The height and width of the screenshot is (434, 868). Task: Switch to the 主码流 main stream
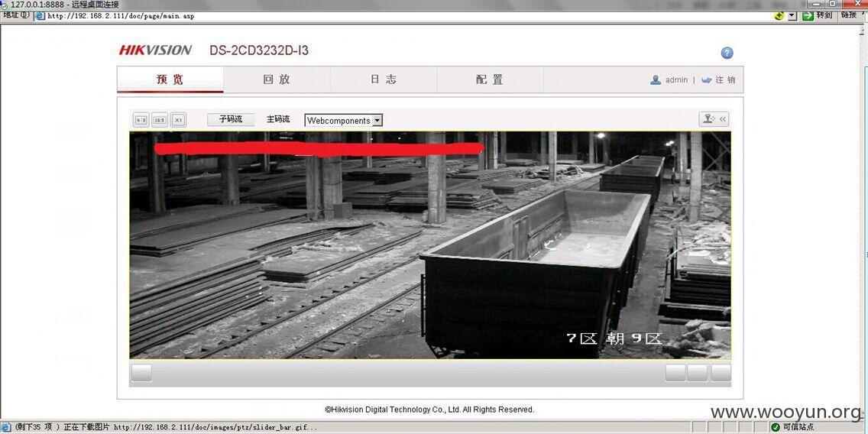[278, 119]
